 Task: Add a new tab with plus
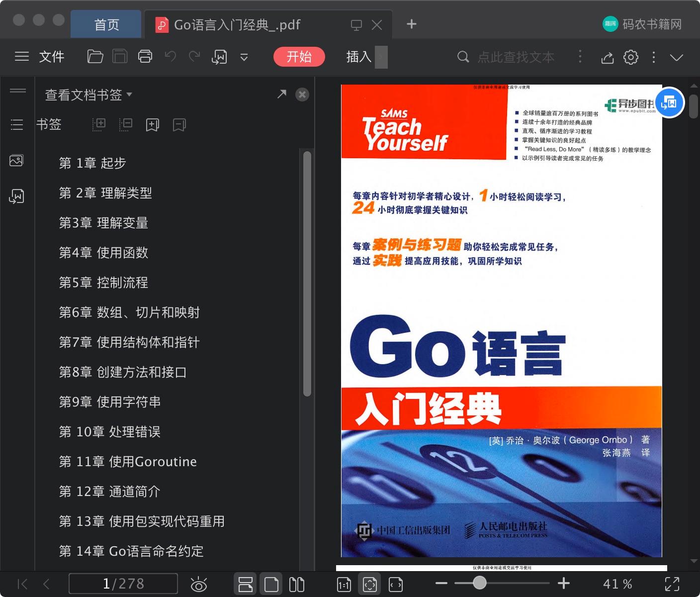411,24
